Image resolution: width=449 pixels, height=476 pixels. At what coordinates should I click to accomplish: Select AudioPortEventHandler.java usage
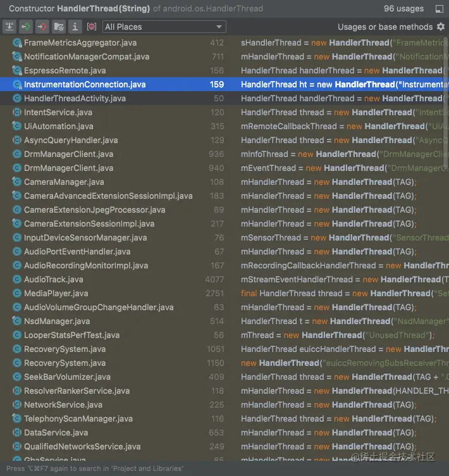(x=225, y=252)
